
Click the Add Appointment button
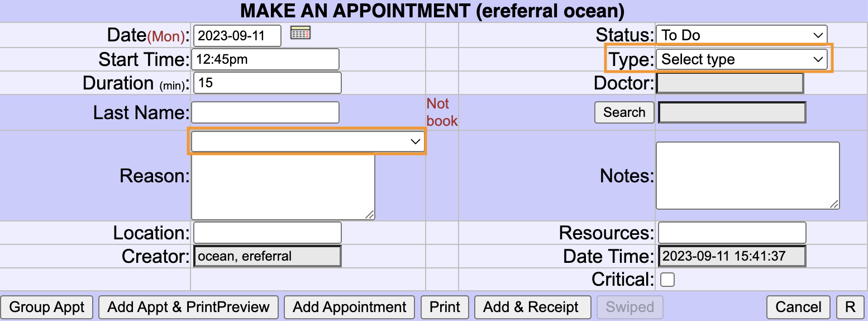pyautogui.click(x=350, y=307)
